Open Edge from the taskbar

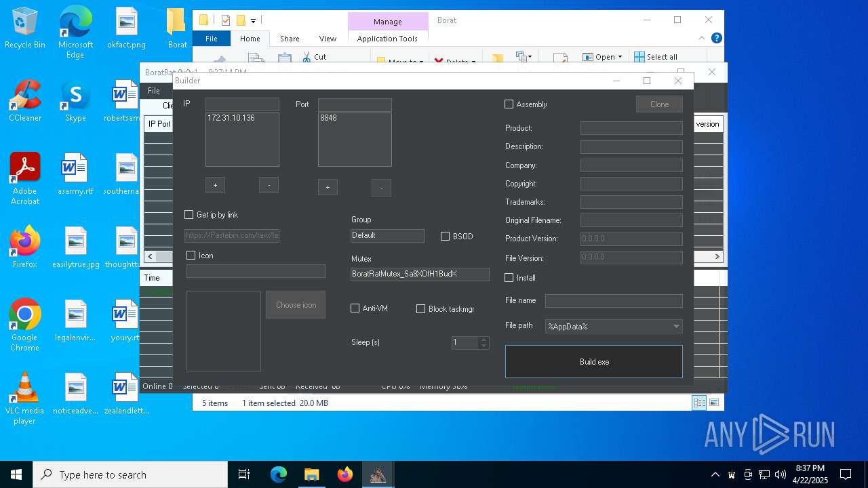[279, 474]
